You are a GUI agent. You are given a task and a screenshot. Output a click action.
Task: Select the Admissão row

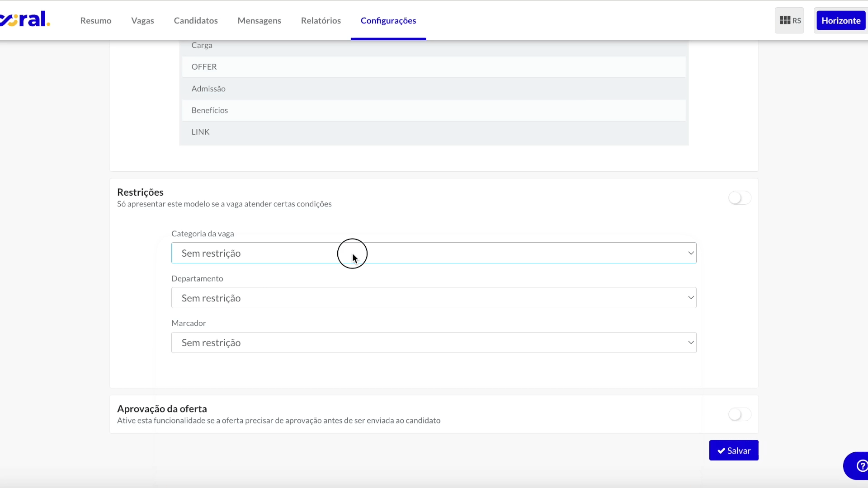[434, 89]
